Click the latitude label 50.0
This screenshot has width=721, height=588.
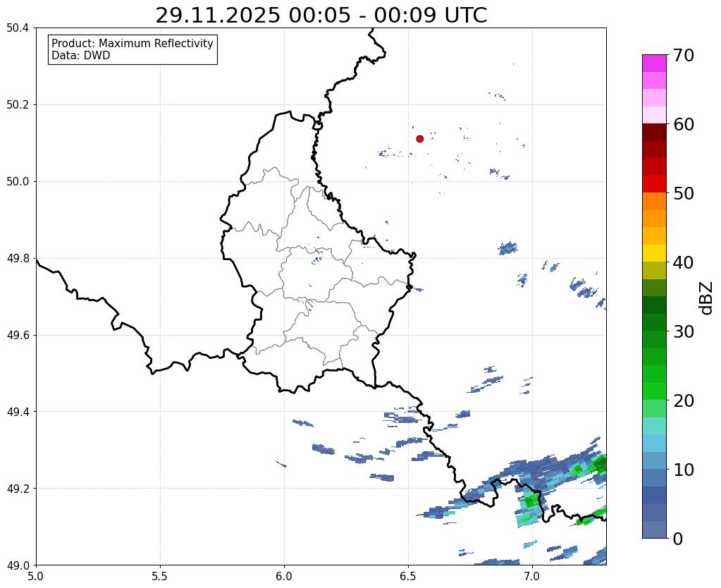(x=18, y=182)
